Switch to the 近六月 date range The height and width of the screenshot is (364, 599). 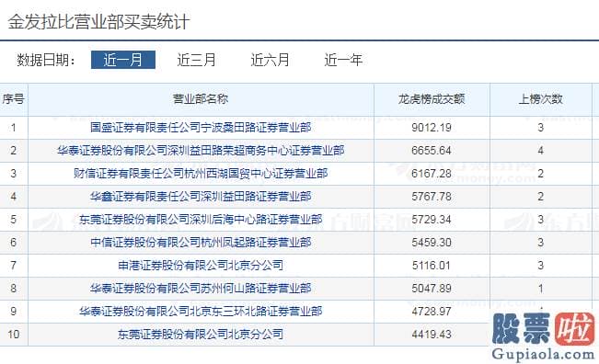pos(271,60)
